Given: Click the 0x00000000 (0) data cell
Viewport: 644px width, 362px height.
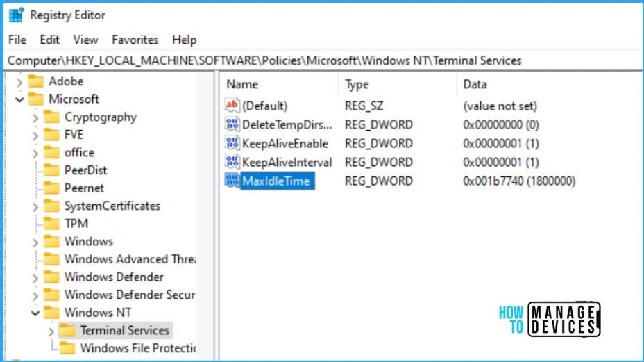Looking at the screenshot, I should tap(500, 124).
